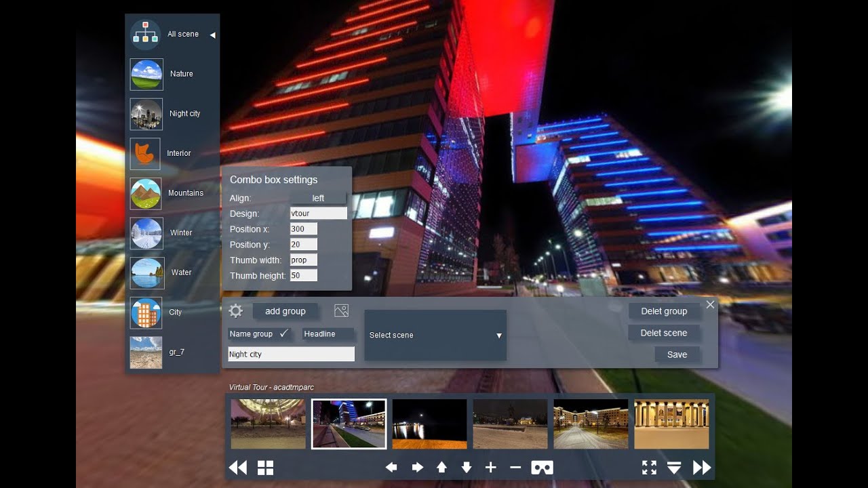Select the Night city group thumbnail
Image resolution: width=868 pixels, height=488 pixels.
point(146,114)
